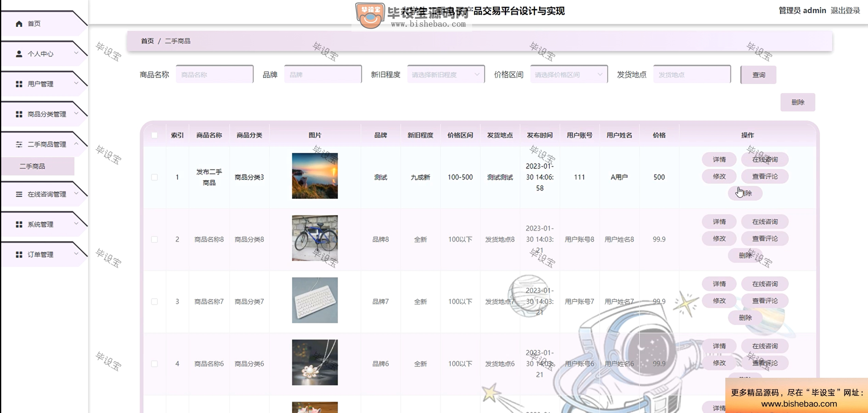This screenshot has width=868, height=413.
Task: Select 二手商品 submenu item
Action: point(38,166)
